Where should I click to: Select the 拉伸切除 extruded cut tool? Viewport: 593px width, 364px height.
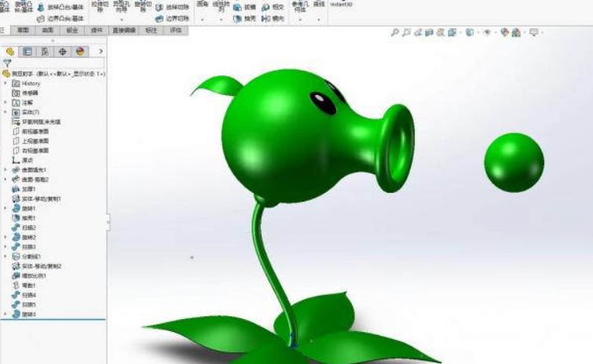[x=100, y=6]
